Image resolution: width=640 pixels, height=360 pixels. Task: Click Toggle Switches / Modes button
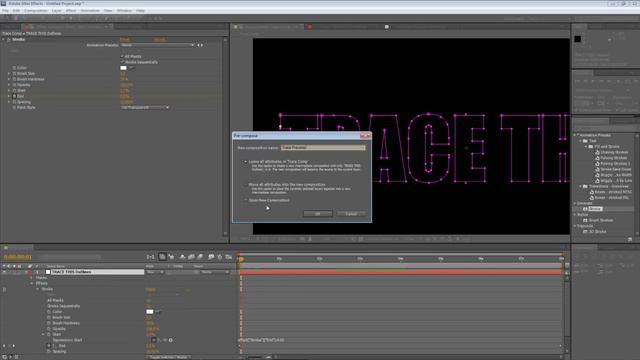click(x=168, y=357)
